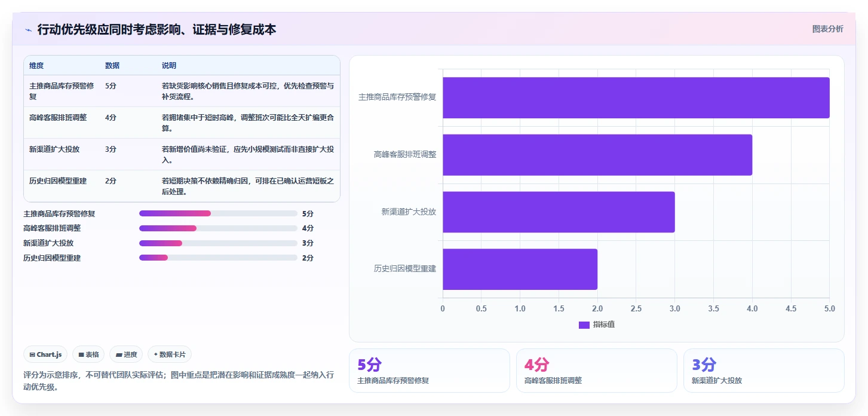Viewport: 868px width, 416px height.
Task: Click the progress value 5分 beside 主推商品库存预警修复
Action: point(308,213)
